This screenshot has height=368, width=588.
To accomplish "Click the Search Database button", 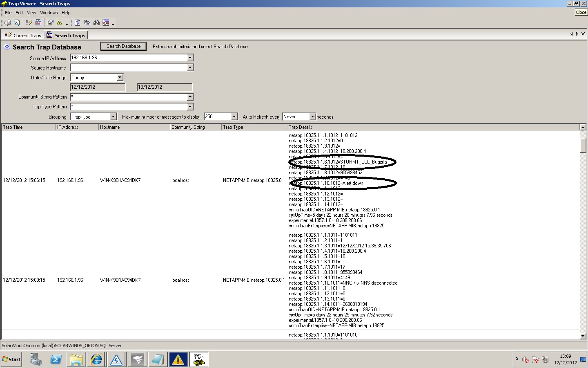I will point(123,46).
